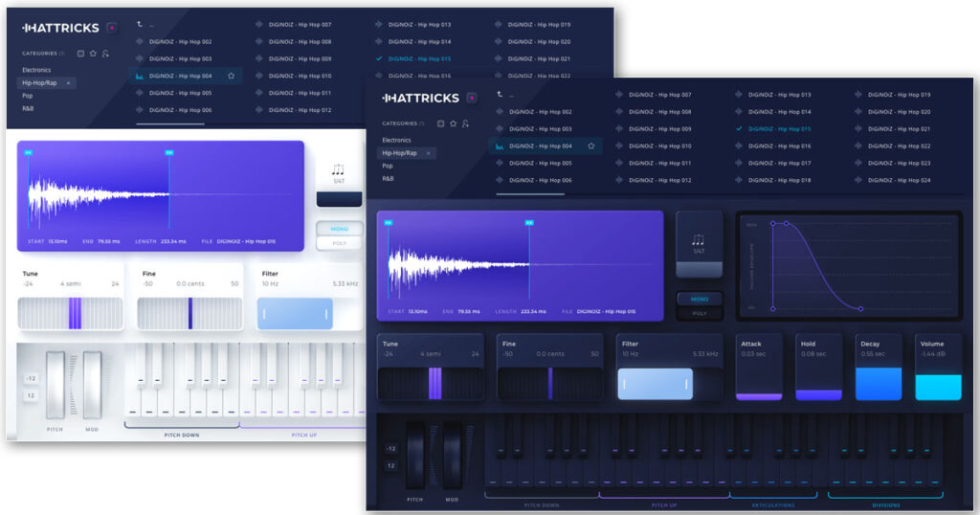The width and height of the screenshot is (980, 515).
Task: Click the Divisions key group label in the dark window
Action: (x=885, y=505)
